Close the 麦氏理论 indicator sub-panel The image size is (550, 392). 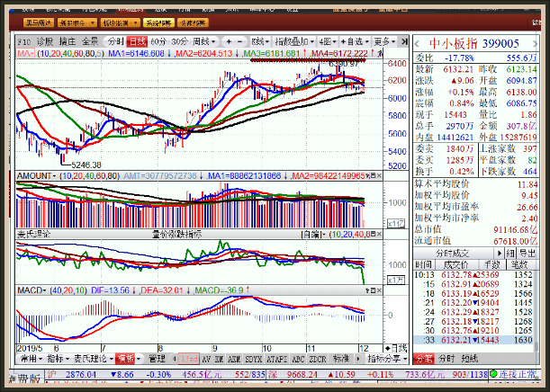tap(379, 234)
